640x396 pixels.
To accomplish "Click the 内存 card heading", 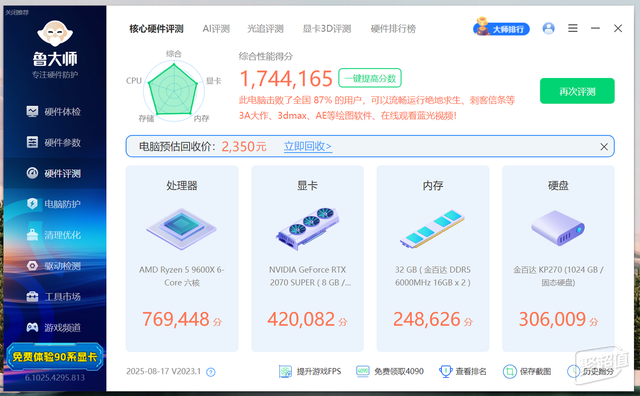I will [x=433, y=186].
